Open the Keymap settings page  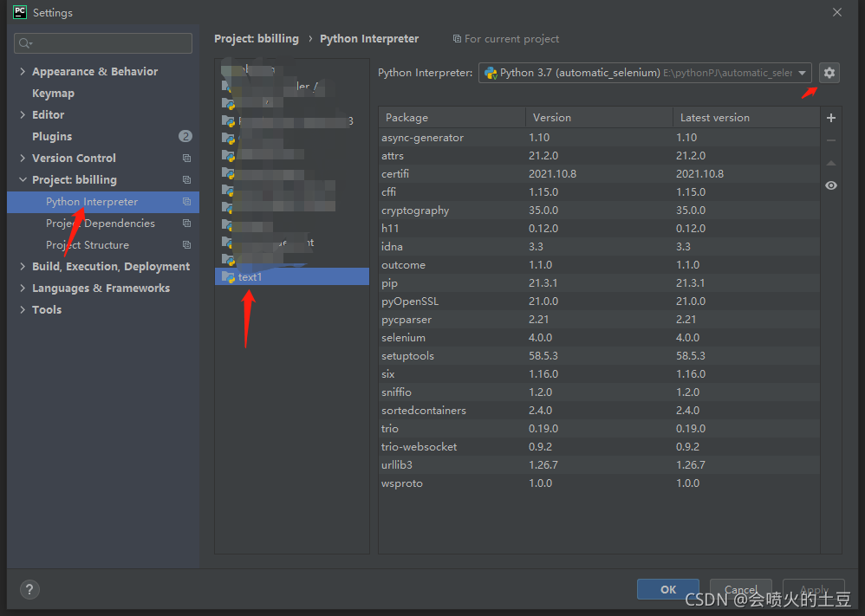[x=53, y=94]
